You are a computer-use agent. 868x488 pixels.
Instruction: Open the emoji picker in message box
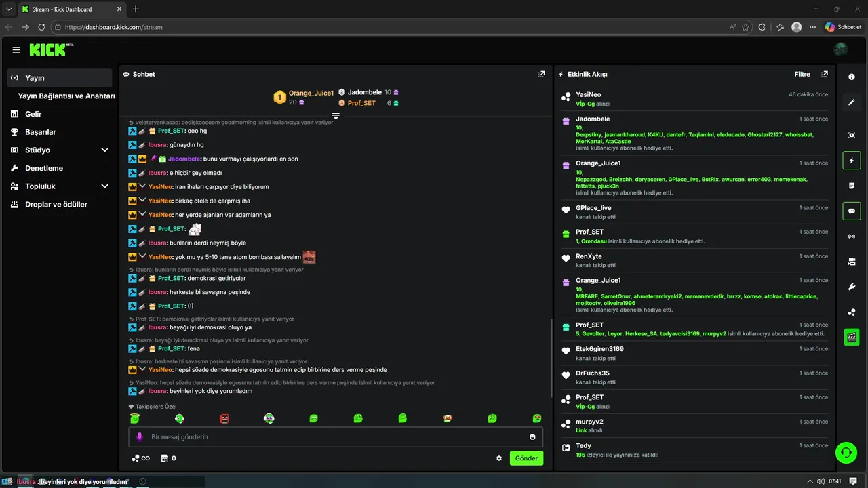pyautogui.click(x=532, y=436)
